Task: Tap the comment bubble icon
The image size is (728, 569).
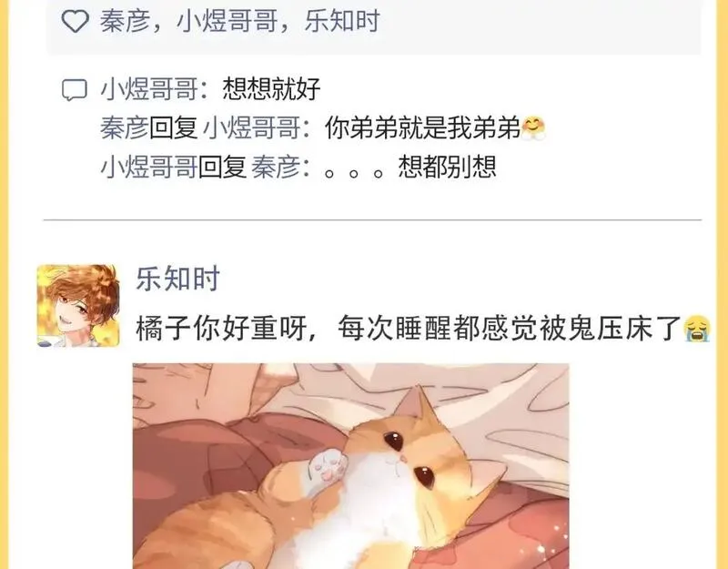Action: point(75,89)
